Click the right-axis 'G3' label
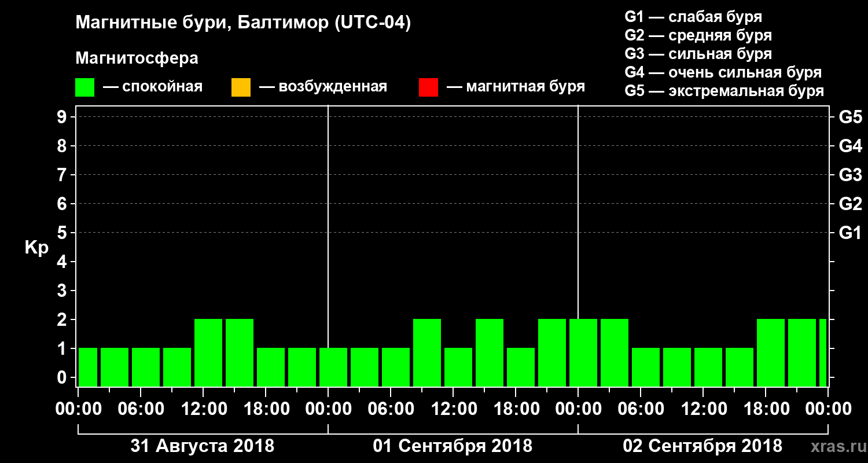Screen dimensions: 868x463 850,175
